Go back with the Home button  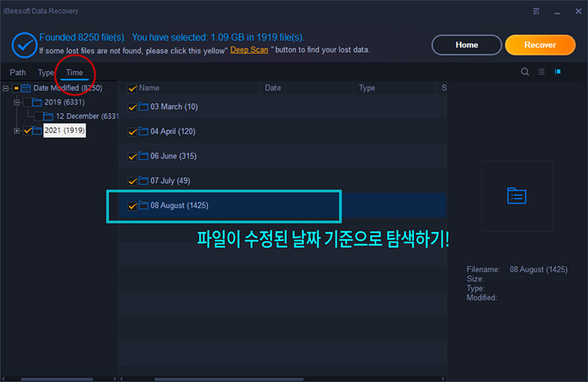coord(467,45)
